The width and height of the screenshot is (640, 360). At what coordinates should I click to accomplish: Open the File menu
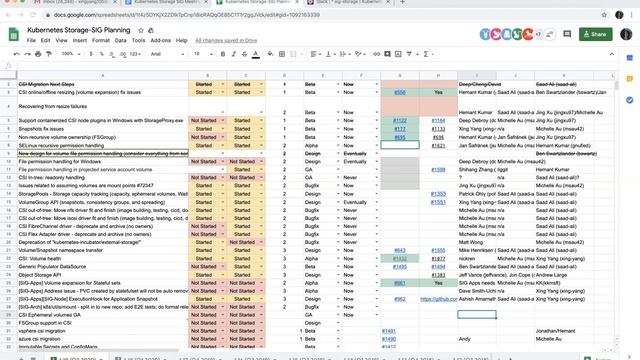point(31,40)
